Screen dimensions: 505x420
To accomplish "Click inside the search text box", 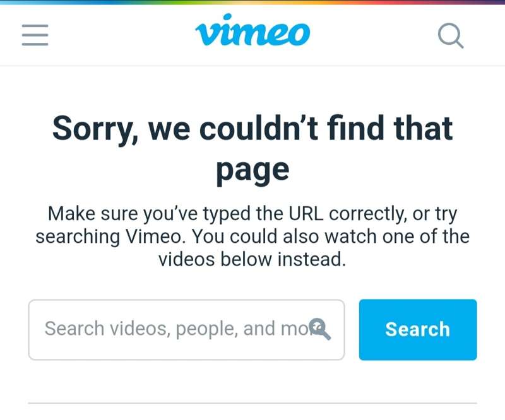I will (x=186, y=330).
